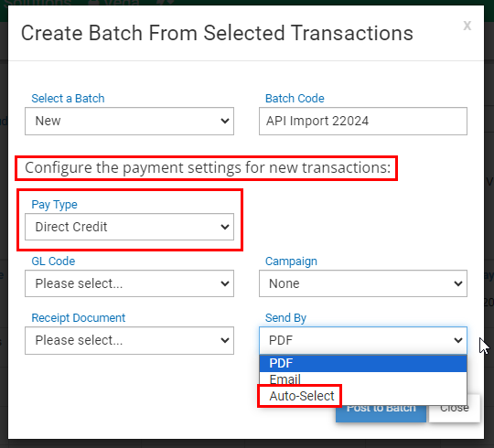494x448 pixels.
Task: Click the Receipt Document label
Action: click(79, 318)
